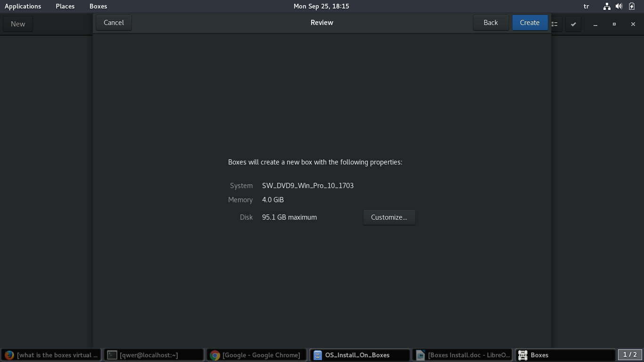Click the Create button
The image size is (644, 362).
[529, 23]
